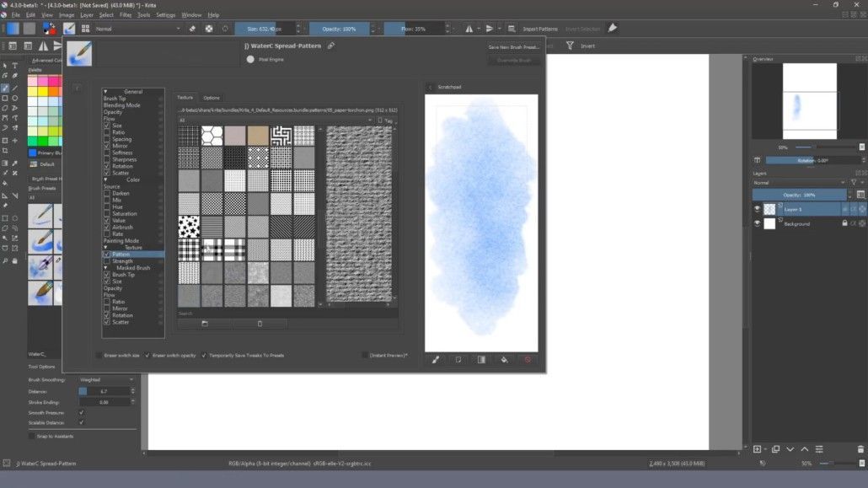
Task: Click the Save New Brush Preset button
Action: (513, 47)
